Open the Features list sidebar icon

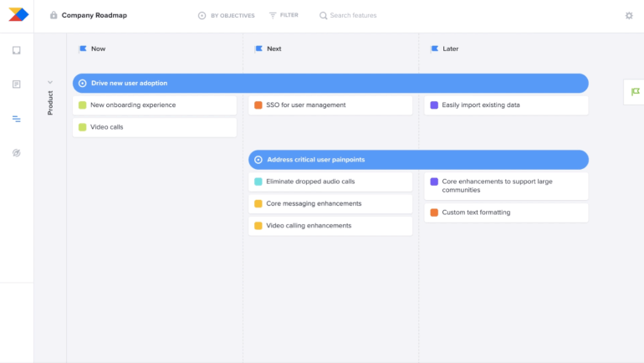(x=17, y=84)
